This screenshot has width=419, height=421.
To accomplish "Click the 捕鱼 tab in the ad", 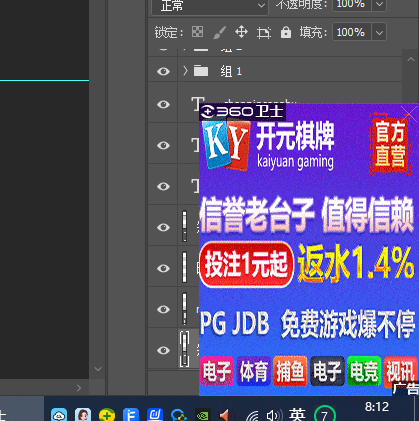I will [290, 371].
